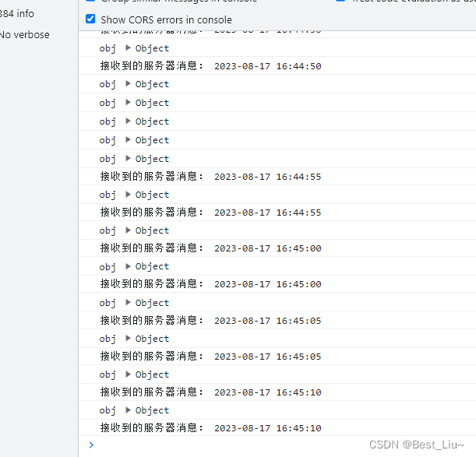Expand the Object between the 16:44:55 and 16:45:00 messages
This screenshot has width=476, height=457.
tap(128, 230)
